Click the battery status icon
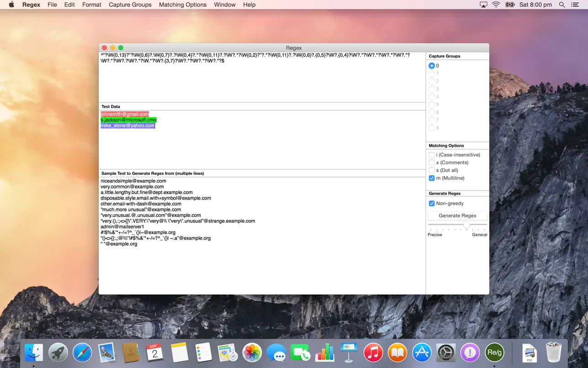Screen dimensions: 588x368 pyautogui.click(x=510, y=5)
